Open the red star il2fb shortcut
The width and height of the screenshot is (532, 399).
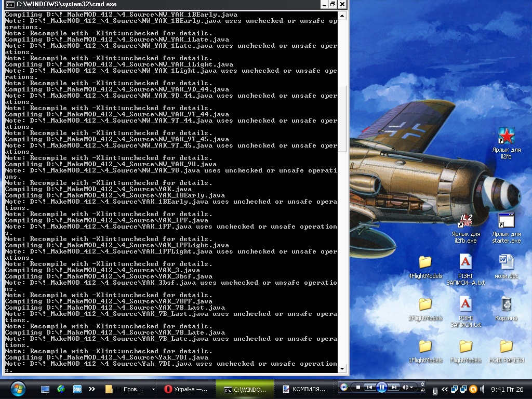(x=506, y=136)
